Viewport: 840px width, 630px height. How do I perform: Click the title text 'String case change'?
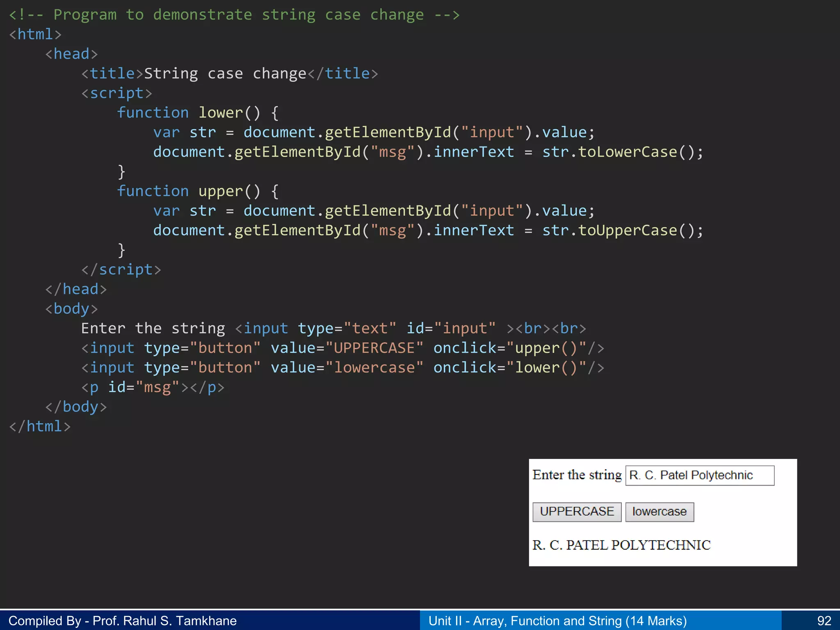(225, 74)
